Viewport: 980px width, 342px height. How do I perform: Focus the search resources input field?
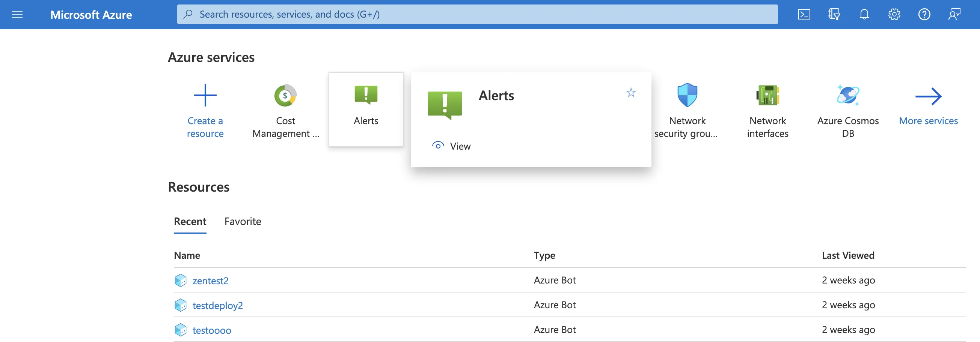pyautogui.click(x=477, y=14)
